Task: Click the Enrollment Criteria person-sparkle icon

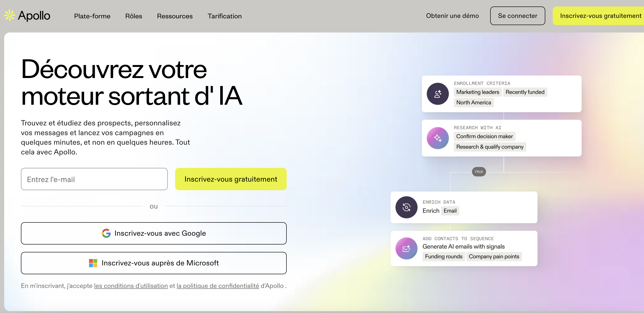Action: [437, 94]
